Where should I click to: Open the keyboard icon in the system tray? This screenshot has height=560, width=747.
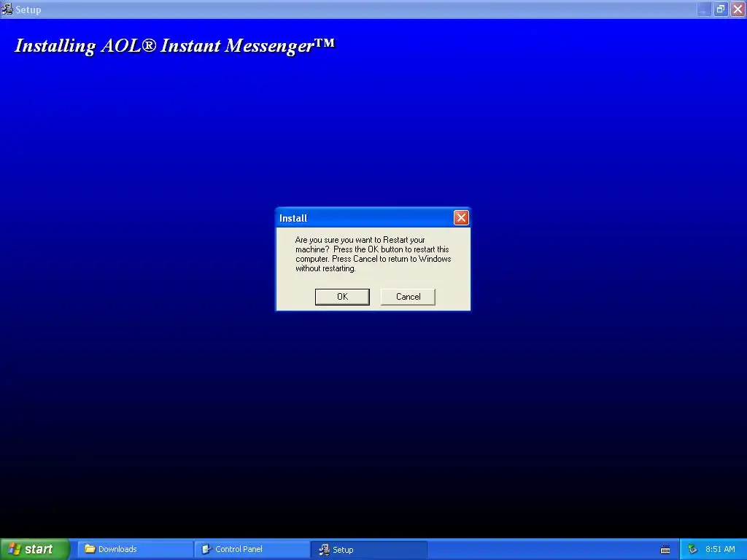click(x=665, y=550)
